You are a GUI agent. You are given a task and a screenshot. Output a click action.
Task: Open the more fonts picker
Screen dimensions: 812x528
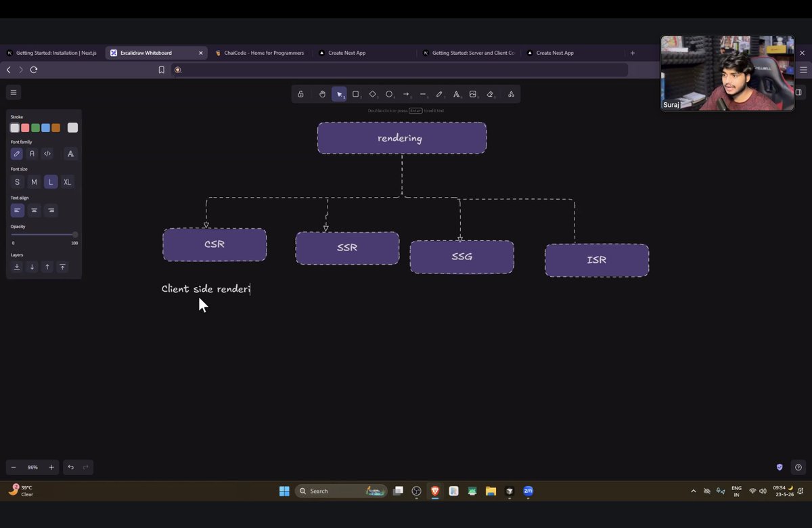pyautogui.click(x=70, y=154)
